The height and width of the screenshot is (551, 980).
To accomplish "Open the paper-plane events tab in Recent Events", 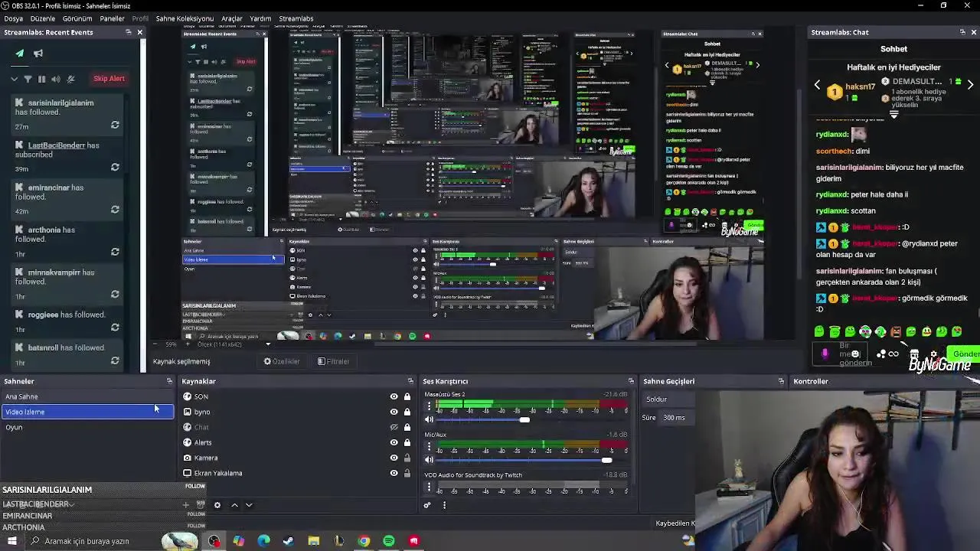I will pos(20,54).
